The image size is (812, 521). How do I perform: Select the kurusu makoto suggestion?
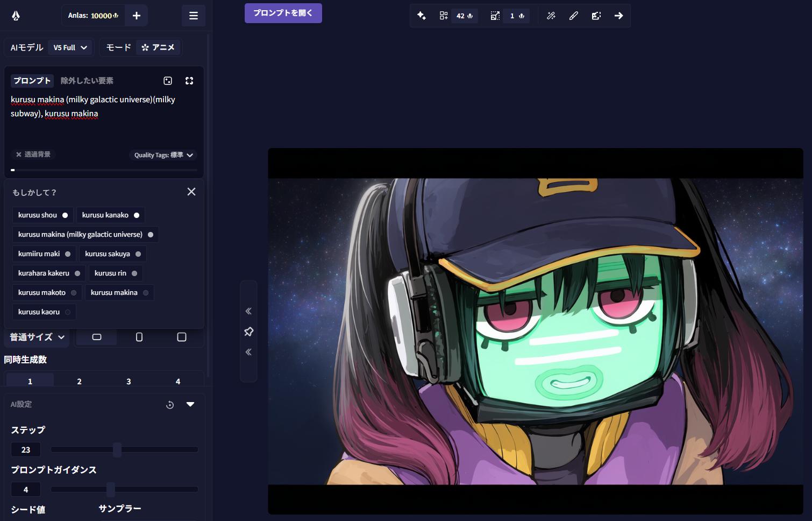tap(47, 293)
